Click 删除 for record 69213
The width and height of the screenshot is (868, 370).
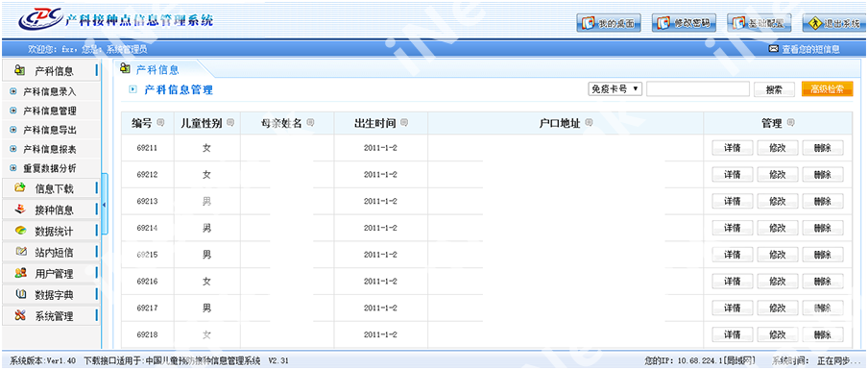[x=823, y=201]
